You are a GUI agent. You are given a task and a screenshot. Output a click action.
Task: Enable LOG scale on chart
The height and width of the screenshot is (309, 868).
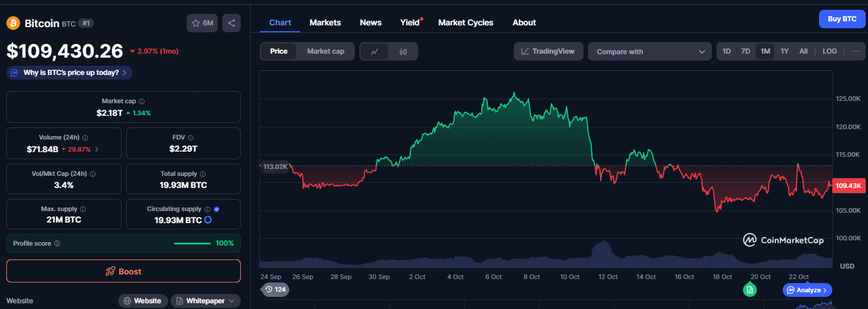coord(829,51)
